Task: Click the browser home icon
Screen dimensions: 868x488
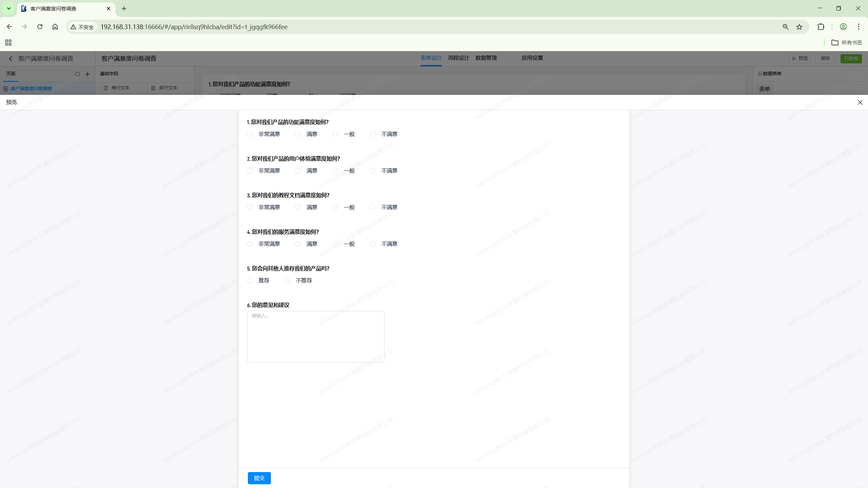Action: (x=55, y=27)
